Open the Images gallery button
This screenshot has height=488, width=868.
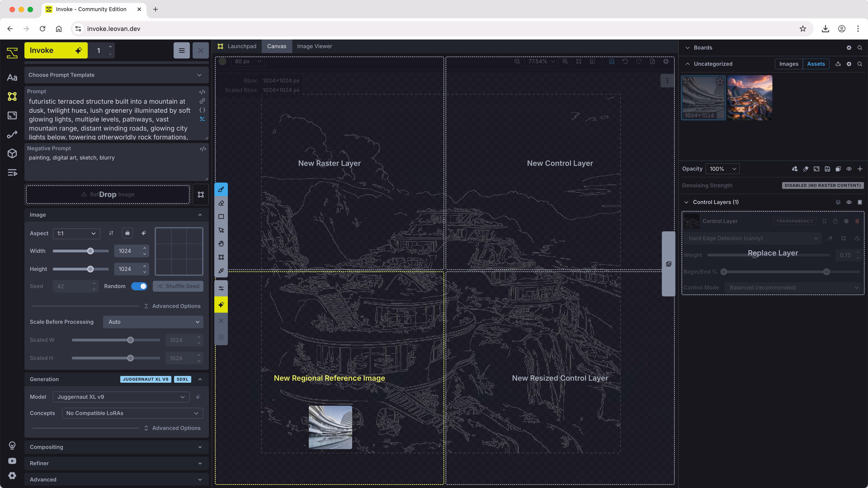coord(788,64)
